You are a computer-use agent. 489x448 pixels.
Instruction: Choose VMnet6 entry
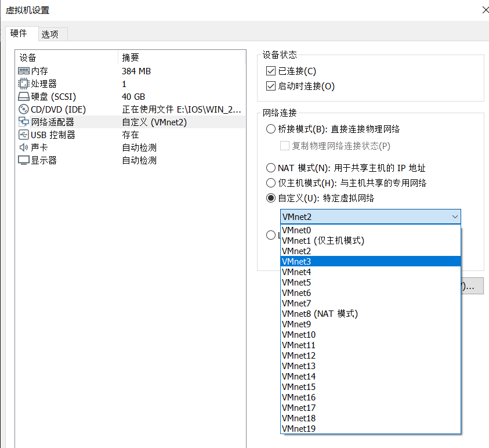pyautogui.click(x=371, y=293)
